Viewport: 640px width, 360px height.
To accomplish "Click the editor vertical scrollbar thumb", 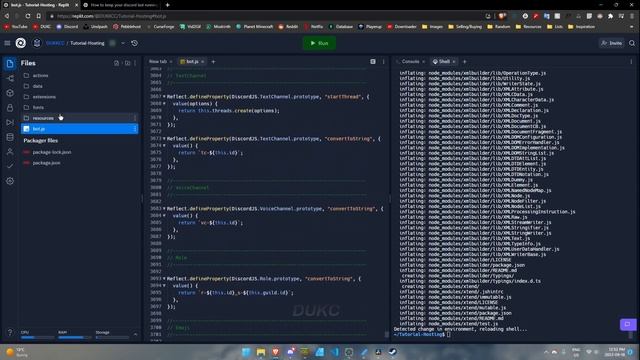I will click(x=387, y=334).
